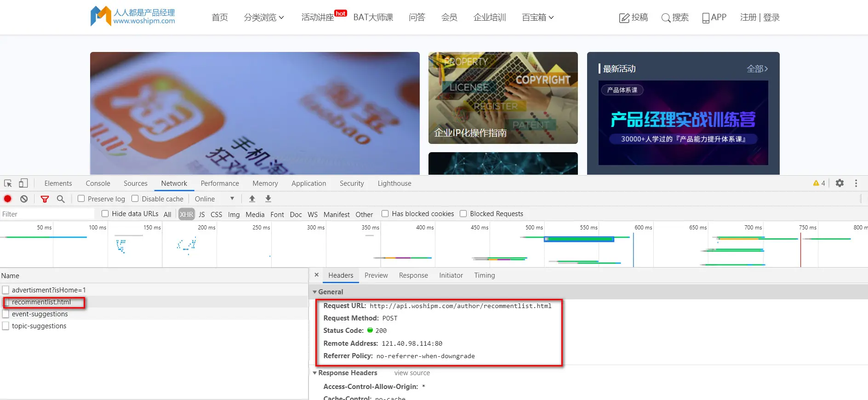Toggle the device toolbar icon
This screenshot has width=868, height=400.
(23, 183)
